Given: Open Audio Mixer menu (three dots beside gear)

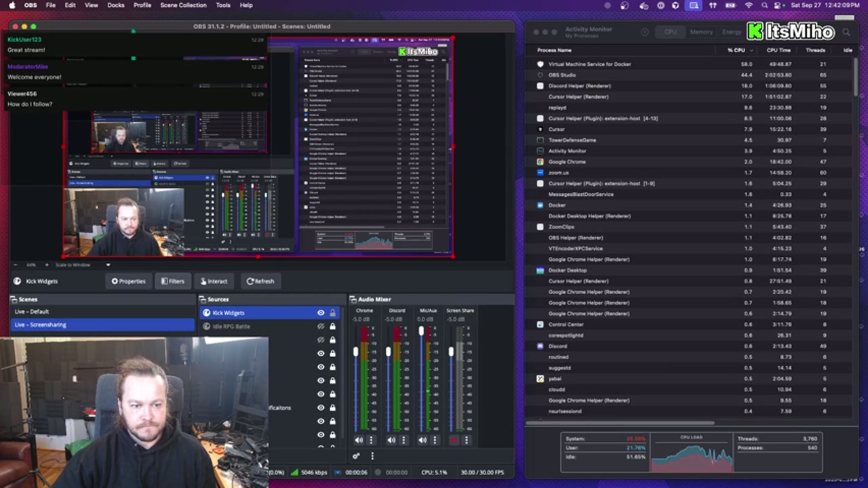Looking at the screenshot, I should click(372, 456).
